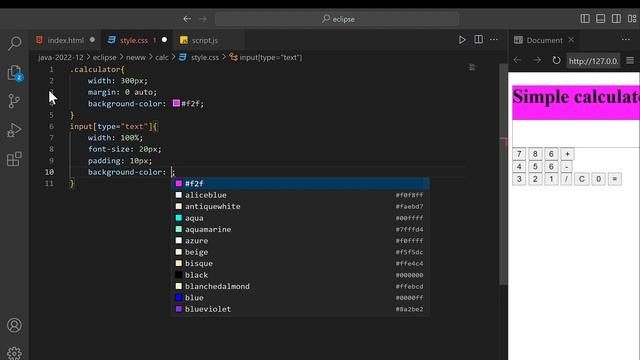Image resolution: width=640 pixels, height=360 pixels.
Task: Select the Document preview tab
Action: 544,40
